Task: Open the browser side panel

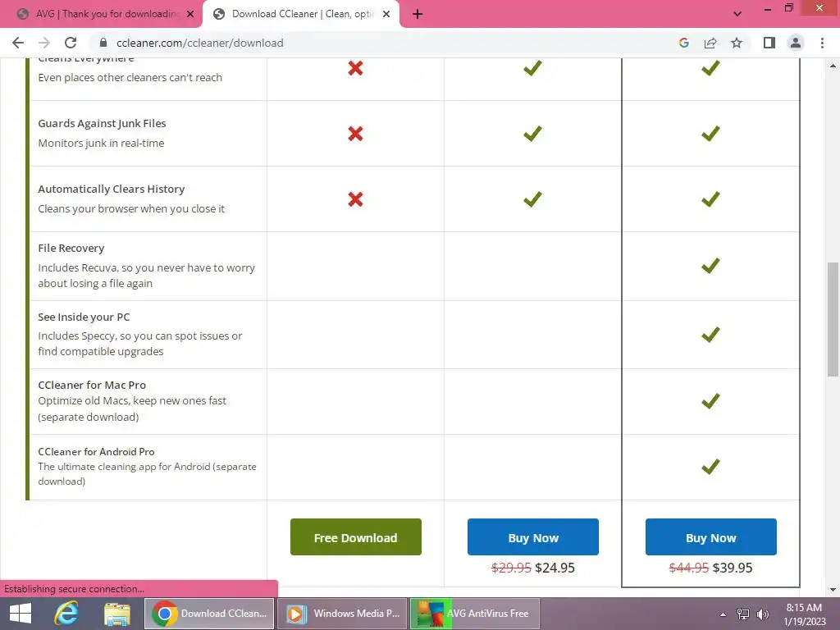Action: pos(769,43)
